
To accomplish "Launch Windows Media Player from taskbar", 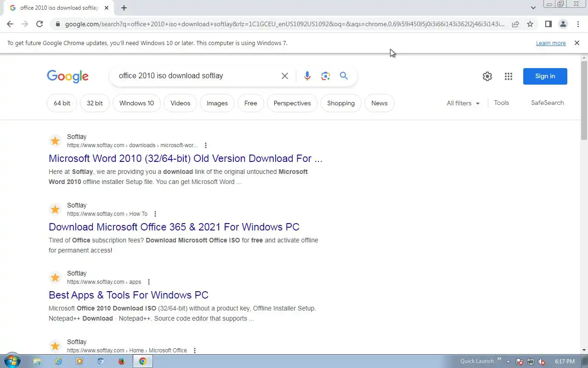I will point(79,362).
